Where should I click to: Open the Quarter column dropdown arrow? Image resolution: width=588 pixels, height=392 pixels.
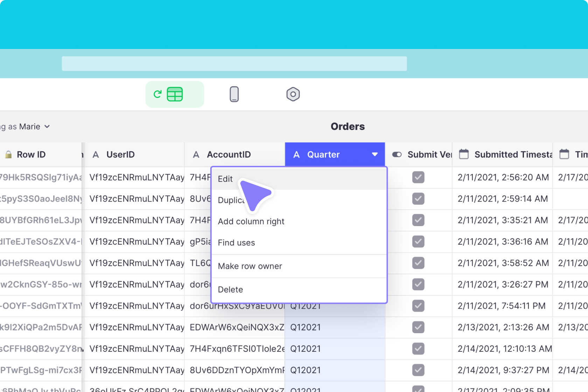coord(375,154)
